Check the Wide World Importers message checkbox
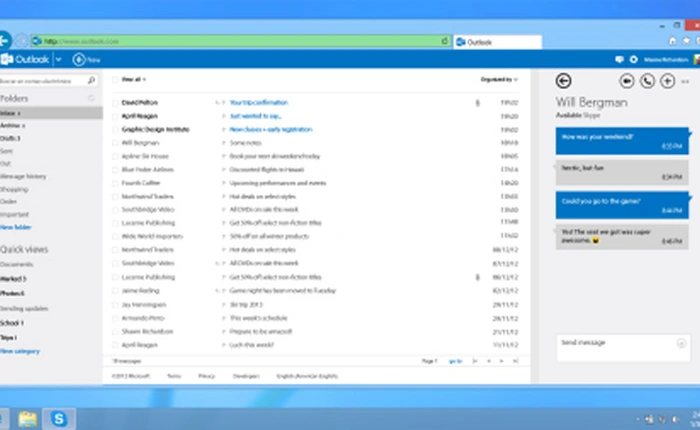Screen dimensions: 700x430 (115, 236)
